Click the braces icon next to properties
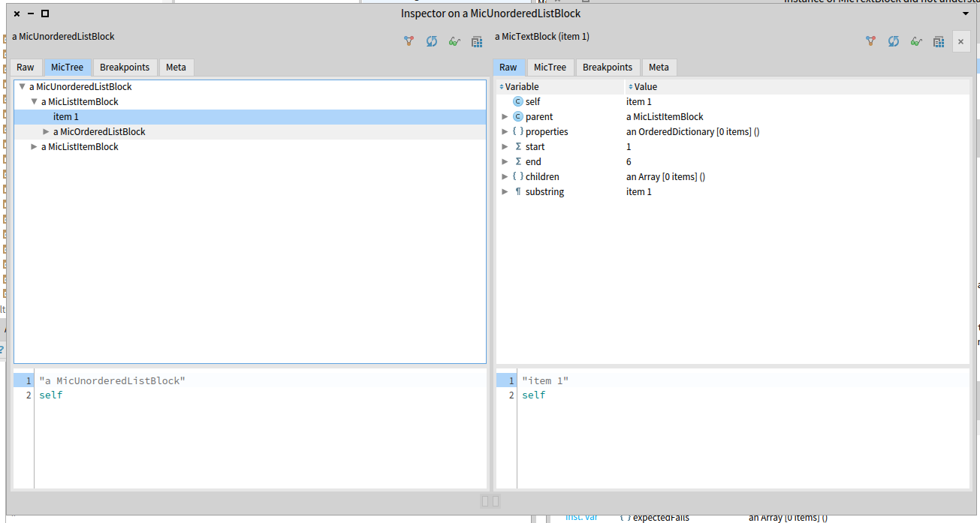Screen dimensions: 980x523 (x=518, y=131)
